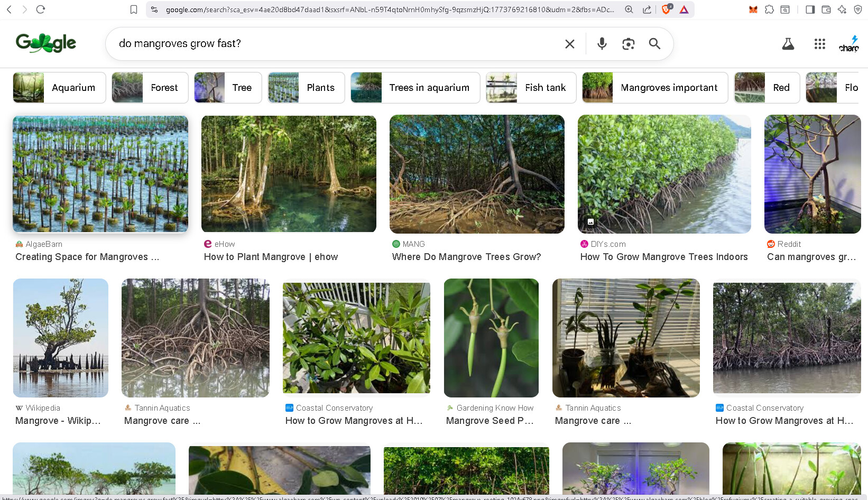Open the browser extensions puzzle icon
Image resolution: width=868 pixels, height=500 pixels.
[769, 10]
